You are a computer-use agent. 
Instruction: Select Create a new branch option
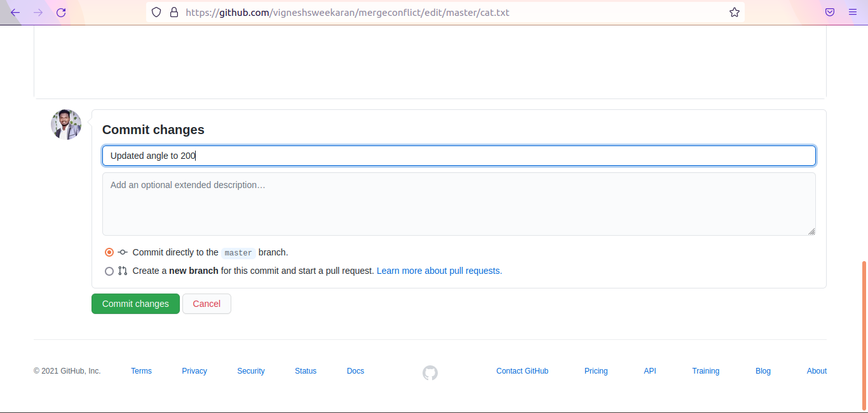(109, 271)
